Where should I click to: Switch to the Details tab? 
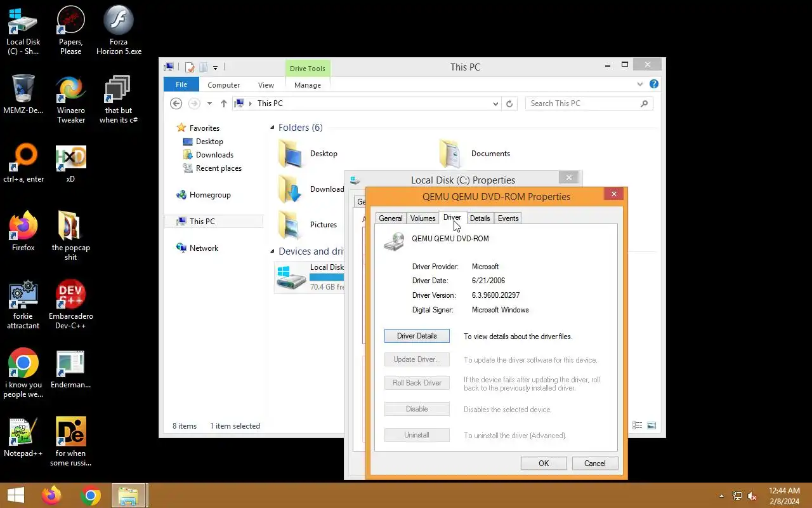coord(480,218)
